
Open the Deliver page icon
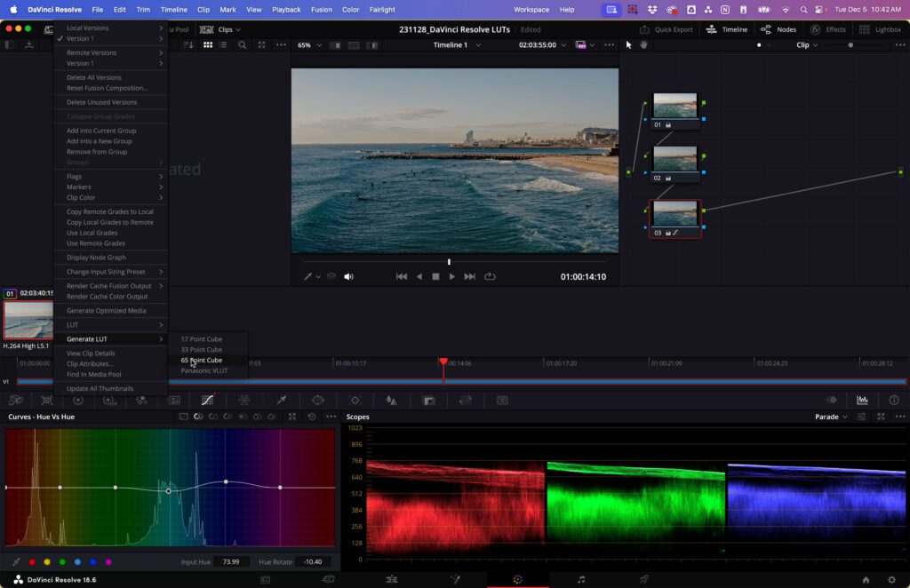click(643, 579)
